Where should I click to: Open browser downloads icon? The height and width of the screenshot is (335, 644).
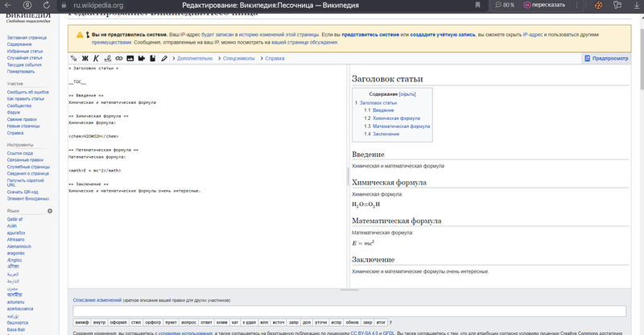point(637,6)
